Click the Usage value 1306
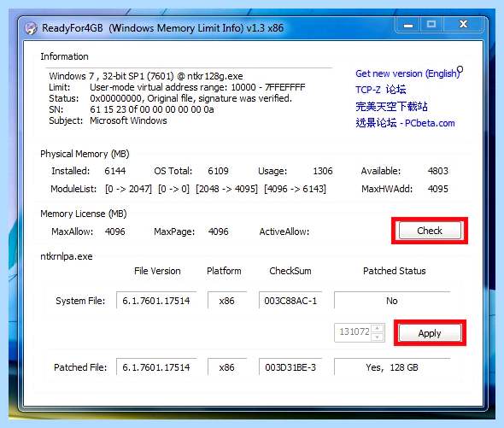Image resolution: width=504 pixels, height=428 pixels. pyautogui.click(x=323, y=170)
